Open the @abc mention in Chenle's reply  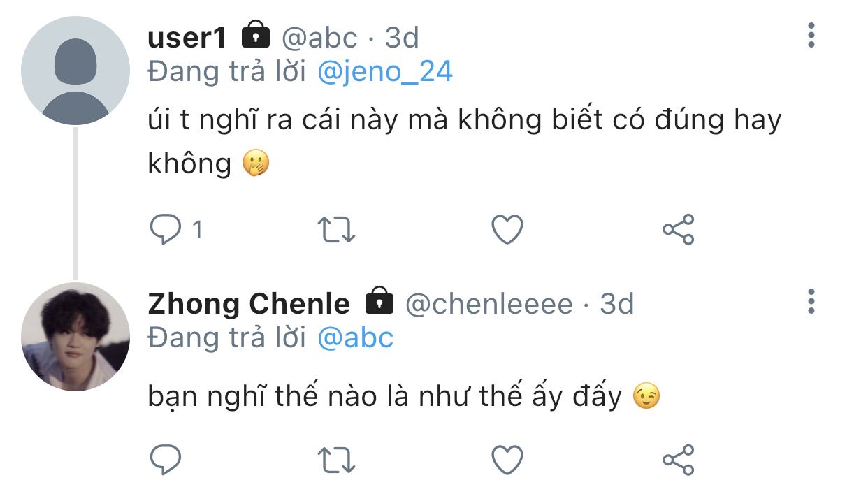tap(355, 338)
